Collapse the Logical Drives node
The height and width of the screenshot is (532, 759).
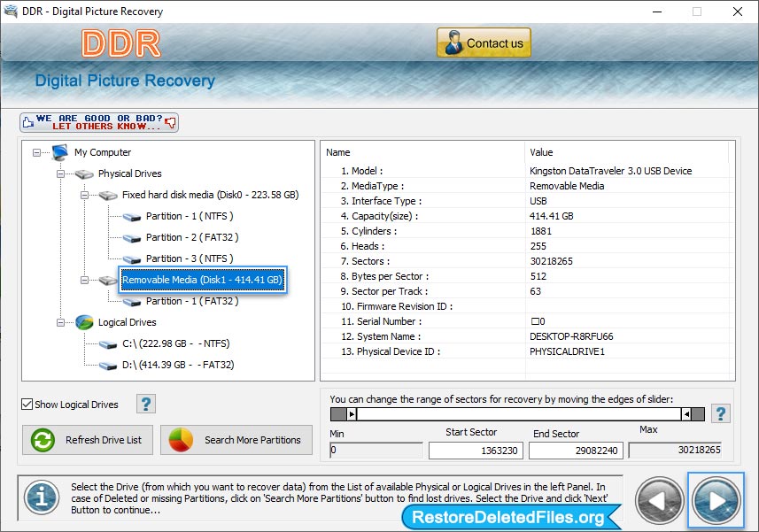coord(60,322)
